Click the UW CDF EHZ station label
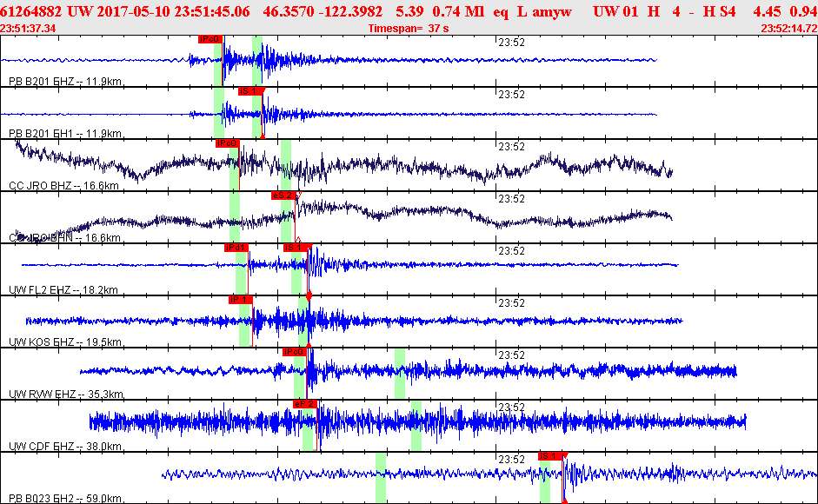This screenshot has width=818, height=504. (x=64, y=447)
